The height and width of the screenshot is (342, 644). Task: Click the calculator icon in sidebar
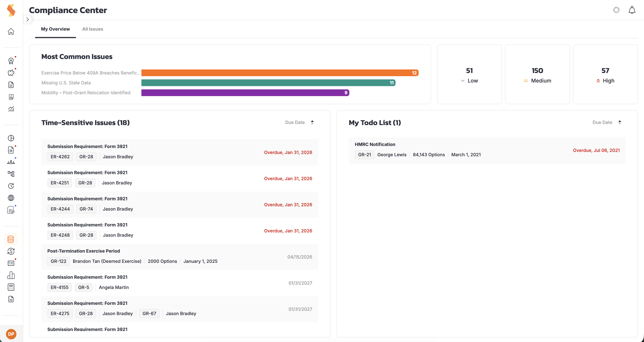pyautogui.click(x=11, y=287)
